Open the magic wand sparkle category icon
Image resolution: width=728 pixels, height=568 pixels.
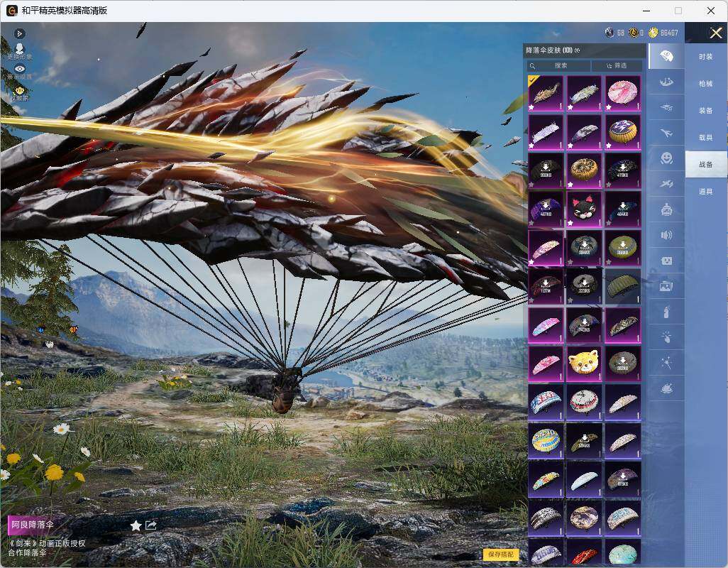coord(666,363)
